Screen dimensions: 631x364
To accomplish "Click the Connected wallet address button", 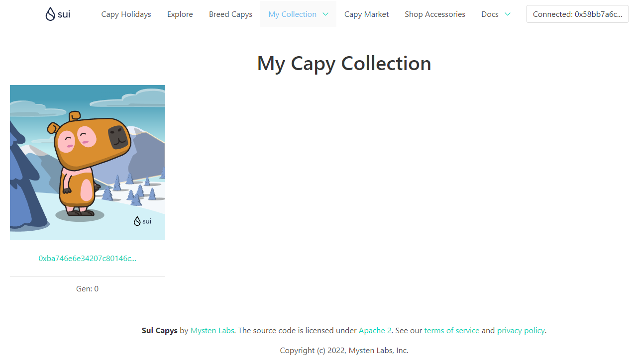I will [x=577, y=14].
